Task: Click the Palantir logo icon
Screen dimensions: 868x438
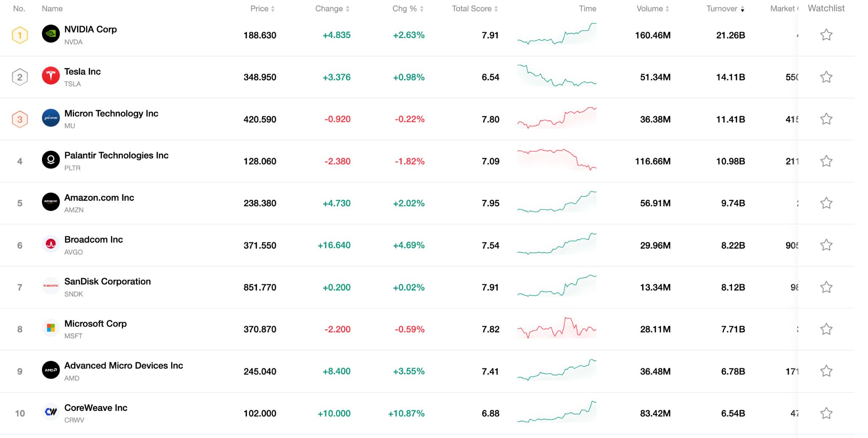Action: [x=50, y=161]
